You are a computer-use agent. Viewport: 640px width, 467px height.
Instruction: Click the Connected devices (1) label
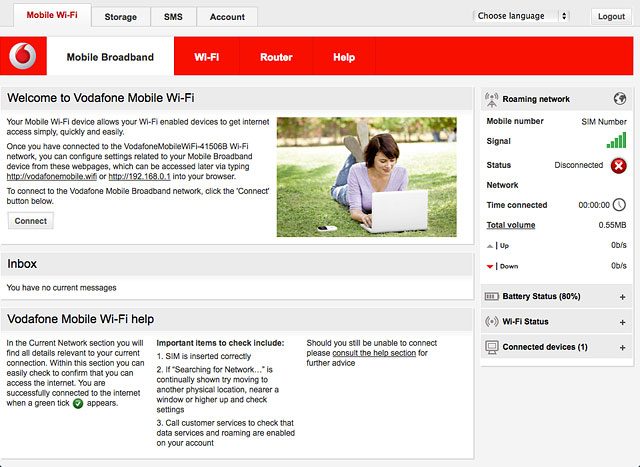click(x=545, y=347)
